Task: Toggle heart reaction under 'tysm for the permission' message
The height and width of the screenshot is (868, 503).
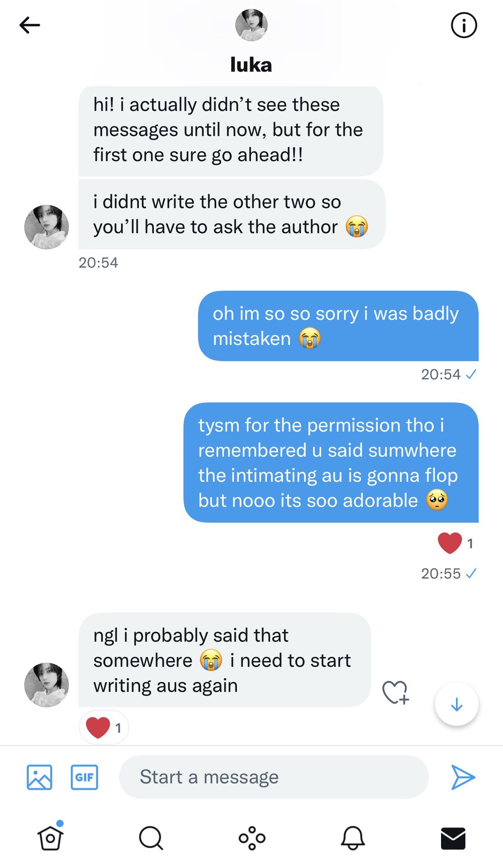Action: point(456,543)
